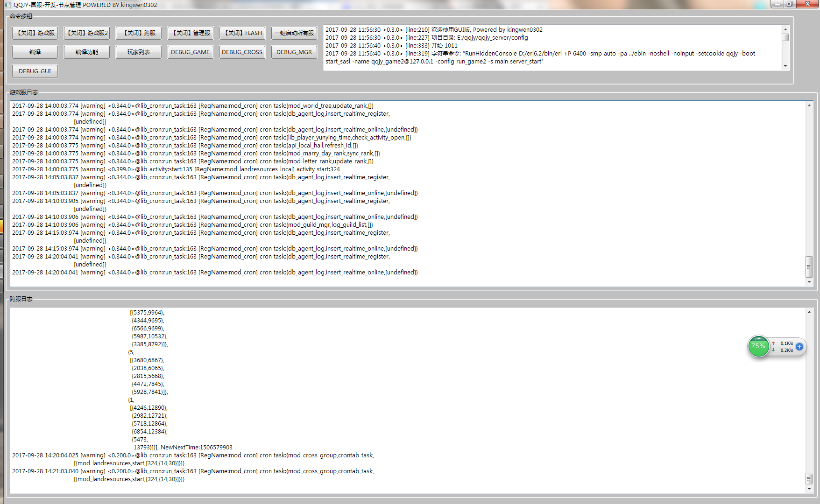Open DEBUG_MGR
820x504 pixels.
point(294,52)
